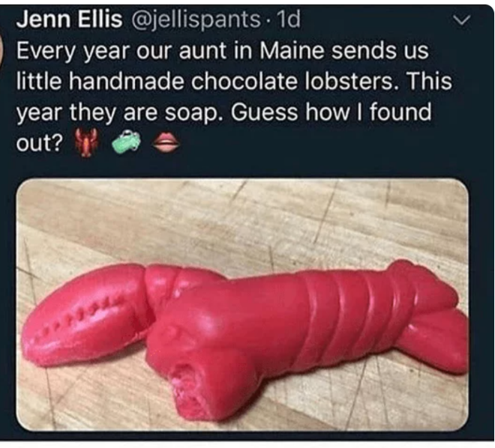Click the lips emoji
Image resolution: width=495 pixels, height=448 pixels.
pyautogui.click(x=166, y=142)
